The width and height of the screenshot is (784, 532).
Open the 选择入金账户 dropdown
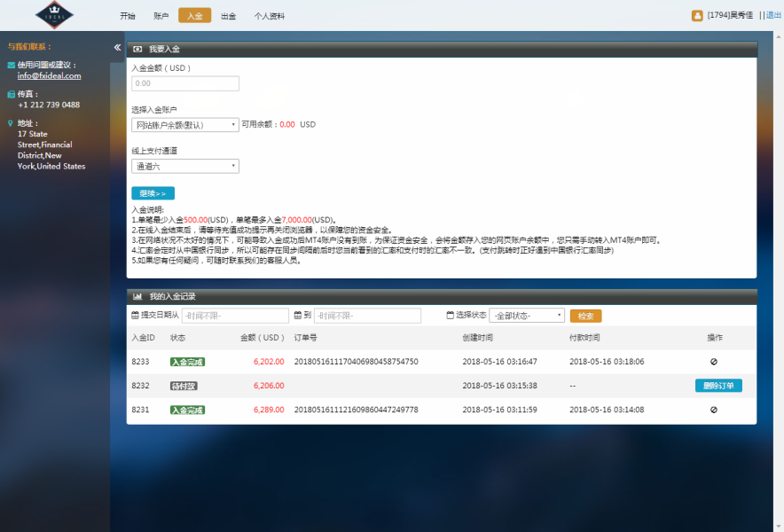(x=184, y=125)
